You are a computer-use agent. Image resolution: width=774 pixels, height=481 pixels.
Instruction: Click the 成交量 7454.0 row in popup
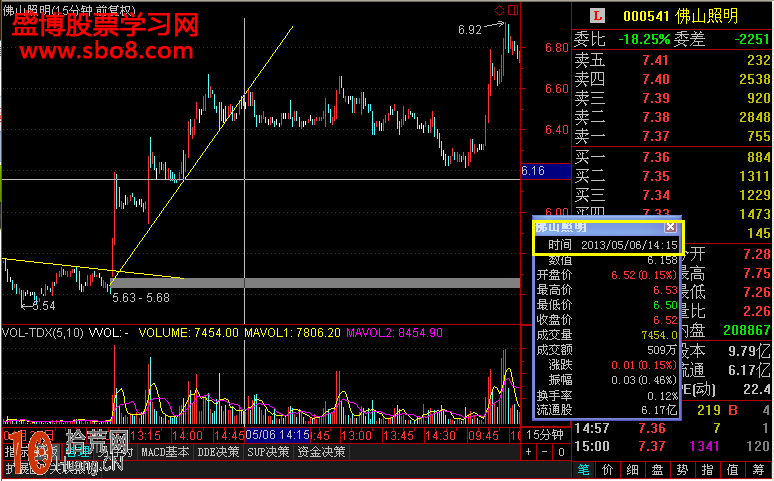pyautogui.click(x=607, y=335)
